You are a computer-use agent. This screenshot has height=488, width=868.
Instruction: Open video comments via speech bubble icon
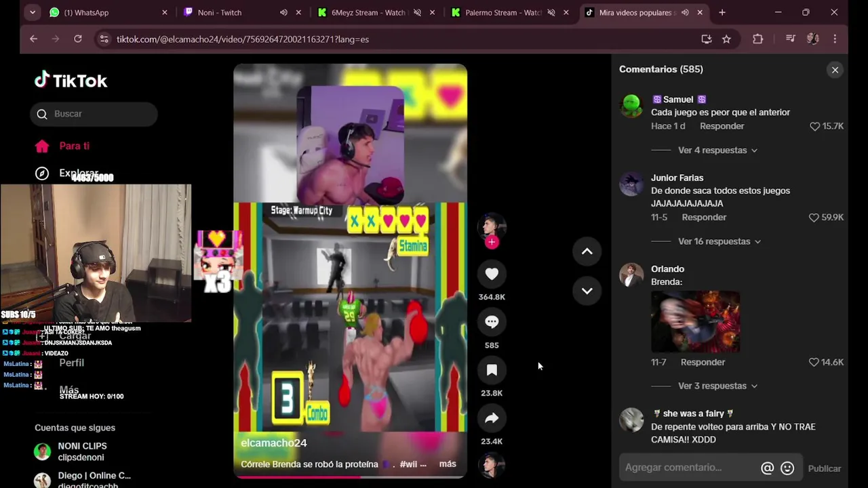tap(492, 322)
